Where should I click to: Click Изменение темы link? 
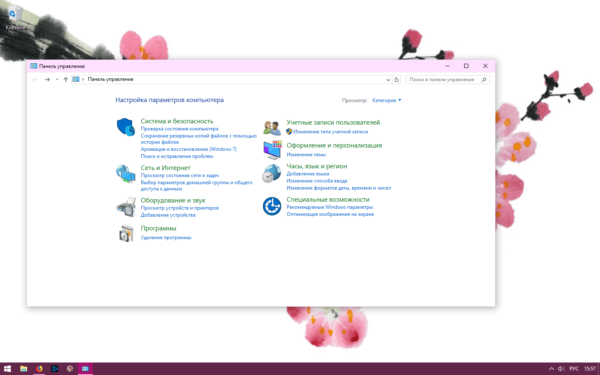pyautogui.click(x=306, y=155)
